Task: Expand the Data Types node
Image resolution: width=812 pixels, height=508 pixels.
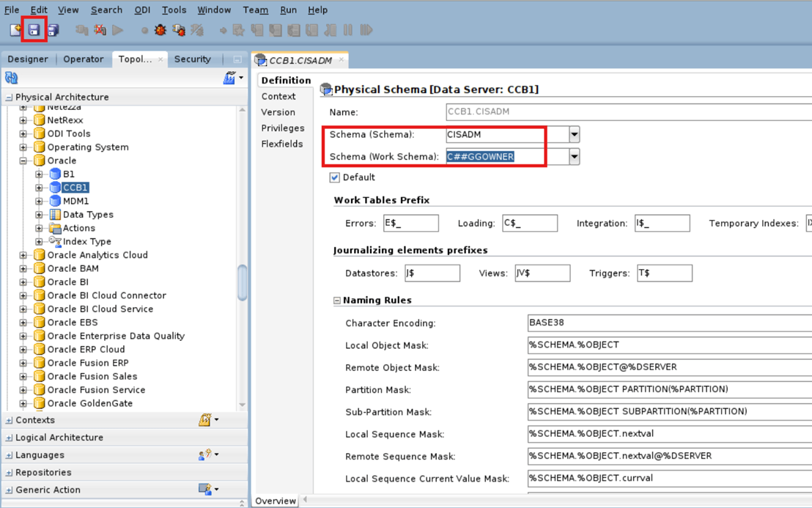Action: (39, 214)
